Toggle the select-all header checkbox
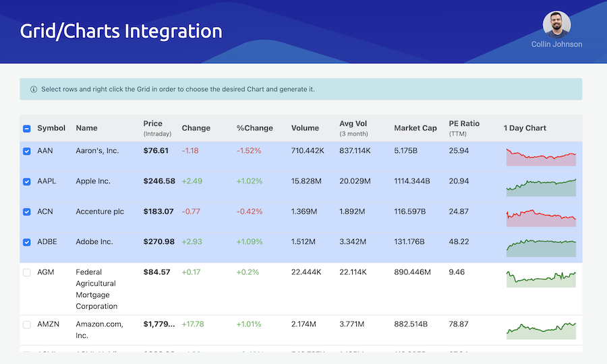This screenshot has width=607, height=364. tap(27, 129)
